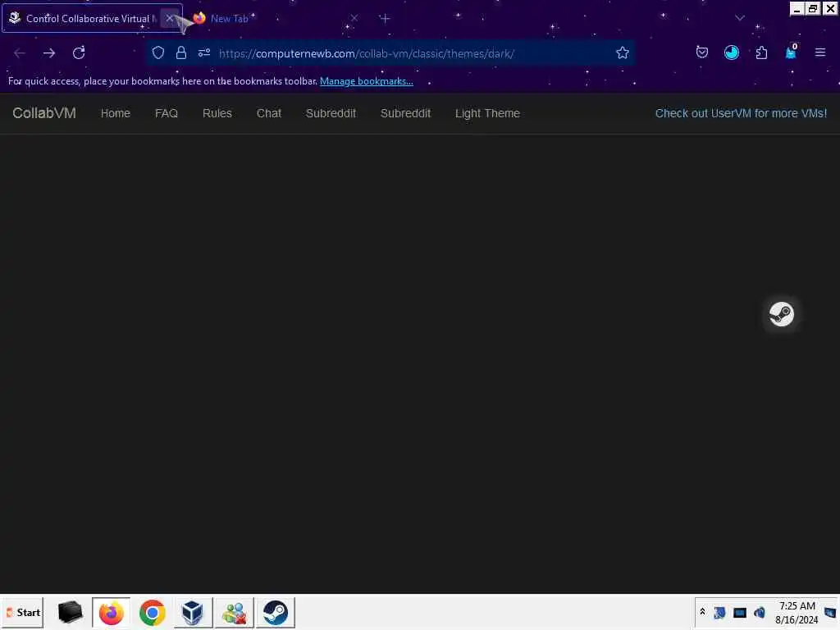The width and height of the screenshot is (840, 630).
Task: Open the Messenger people icon in the taskbar
Action: pos(234,612)
